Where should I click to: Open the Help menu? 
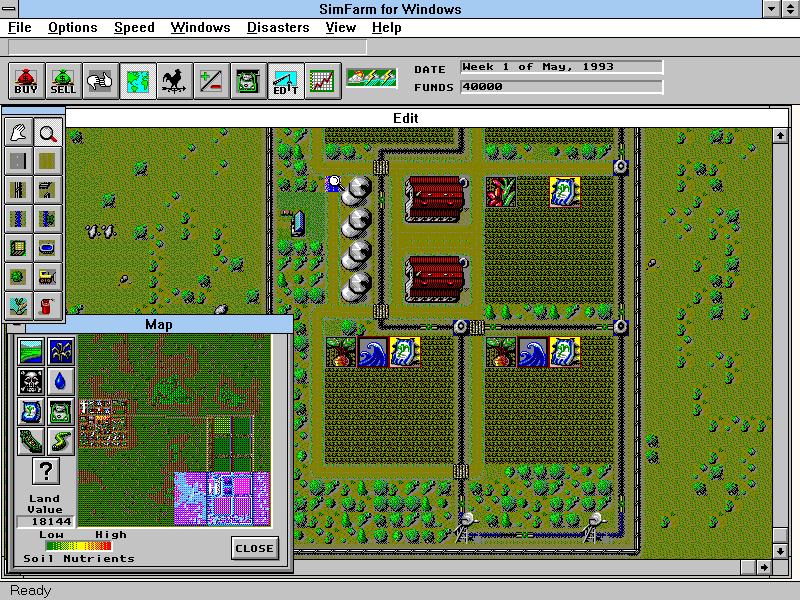pyautogui.click(x=386, y=28)
